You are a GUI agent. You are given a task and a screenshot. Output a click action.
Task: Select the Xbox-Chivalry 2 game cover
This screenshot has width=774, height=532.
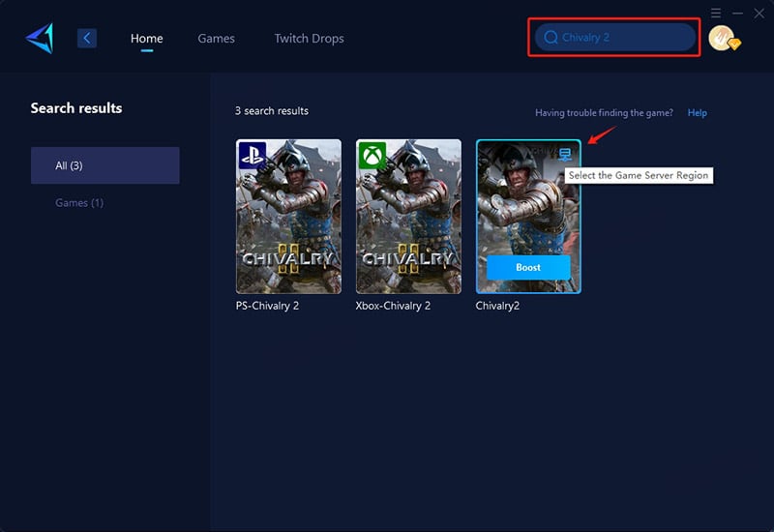click(x=408, y=216)
